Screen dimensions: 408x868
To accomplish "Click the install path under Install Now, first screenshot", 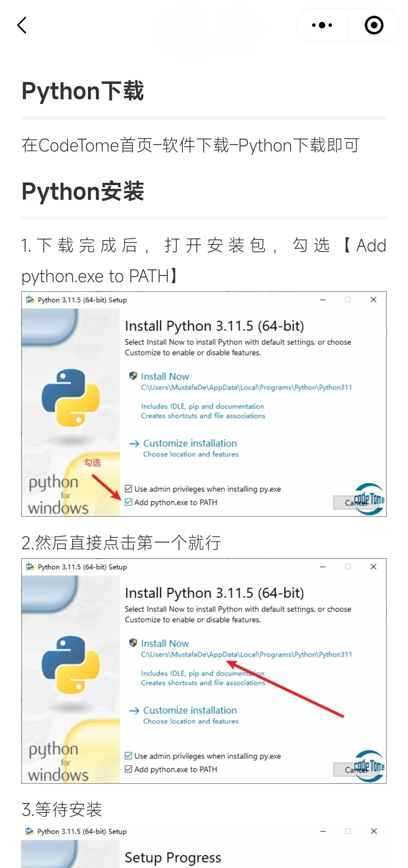I will (x=246, y=388).
